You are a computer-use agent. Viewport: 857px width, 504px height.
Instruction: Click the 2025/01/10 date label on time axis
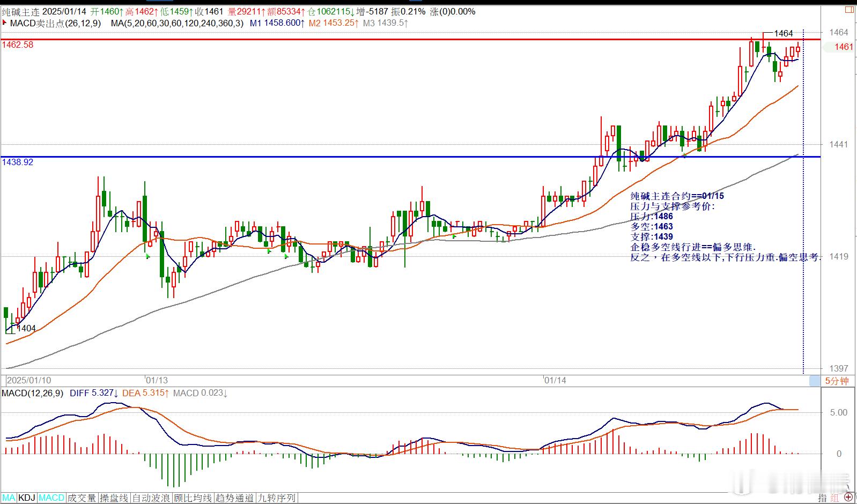pyautogui.click(x=29, y=380)
